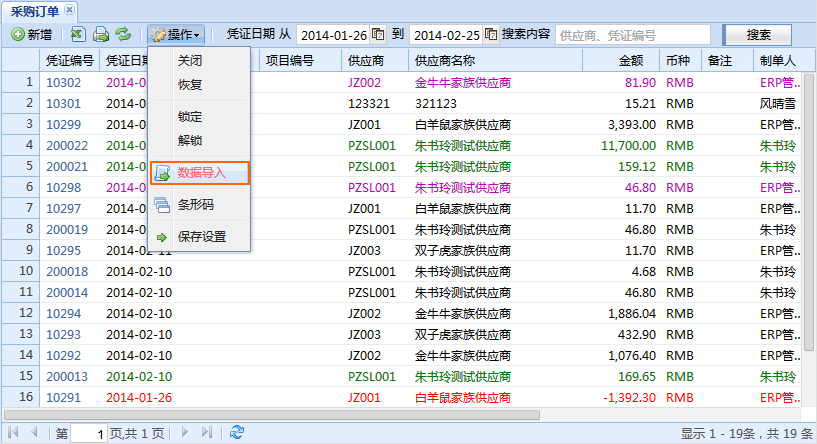The height and width of the screenshot is (444, 817).
Task: Select 条形码 menu option
Action: [x=195, y=205]
